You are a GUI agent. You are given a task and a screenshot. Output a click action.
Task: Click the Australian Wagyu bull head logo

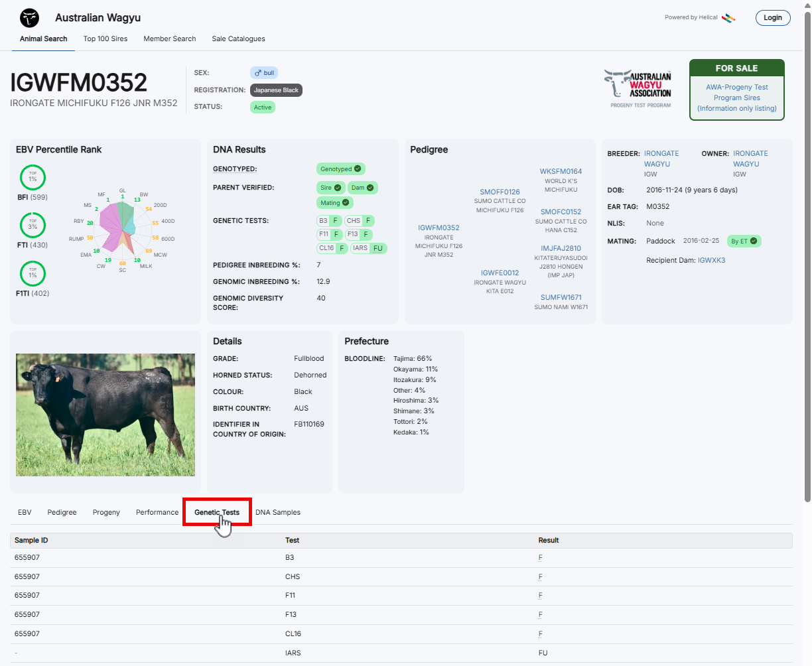29,18
